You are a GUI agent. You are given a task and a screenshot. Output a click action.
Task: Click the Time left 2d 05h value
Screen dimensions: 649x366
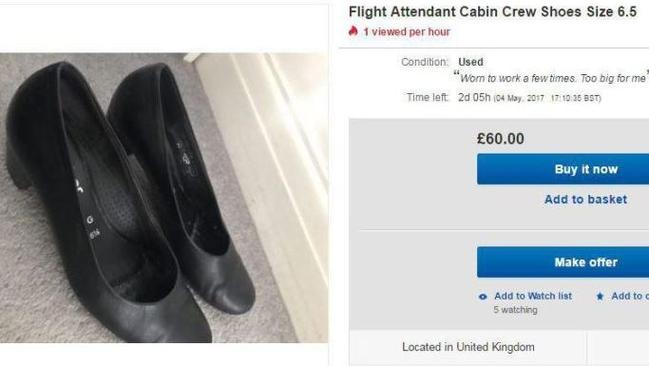click(x=474, y=97)
